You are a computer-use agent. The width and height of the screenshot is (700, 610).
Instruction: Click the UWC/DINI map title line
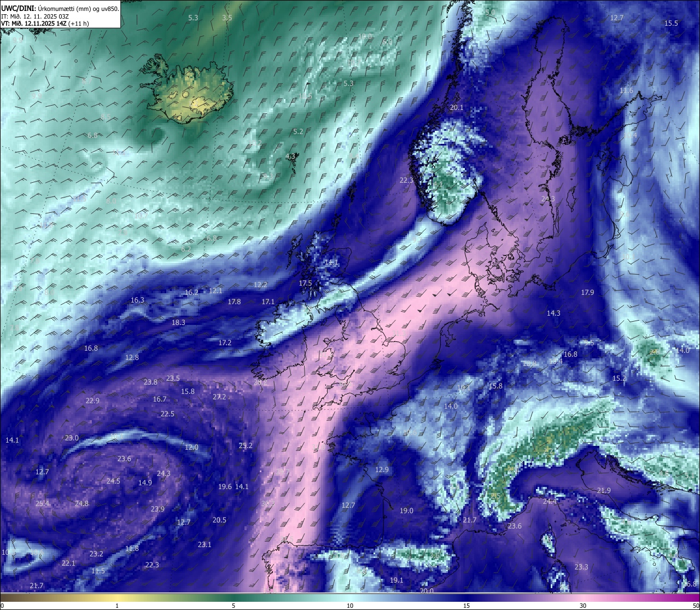[60, 9]
